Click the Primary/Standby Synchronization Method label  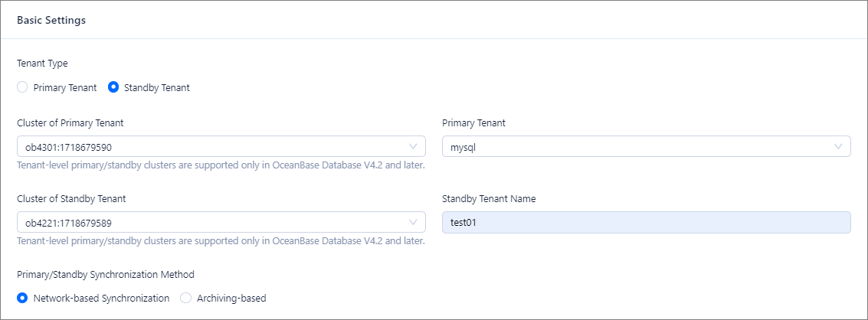pos(106,274)
